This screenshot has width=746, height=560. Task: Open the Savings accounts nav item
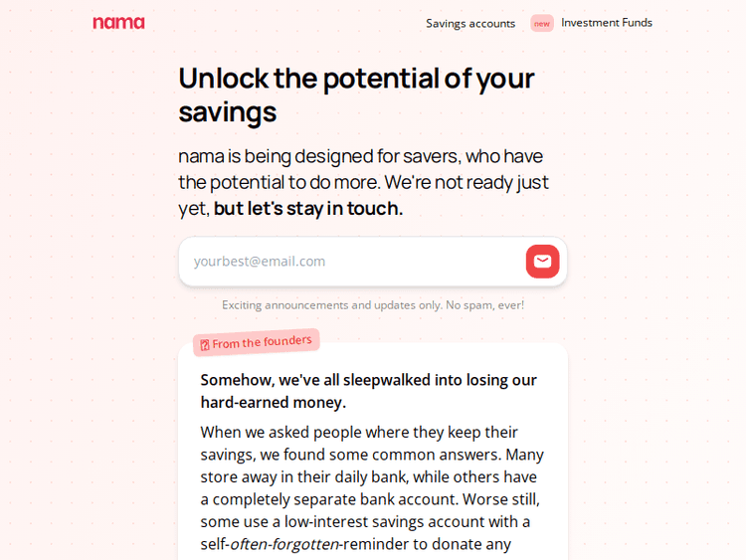[x=470, y=23]
